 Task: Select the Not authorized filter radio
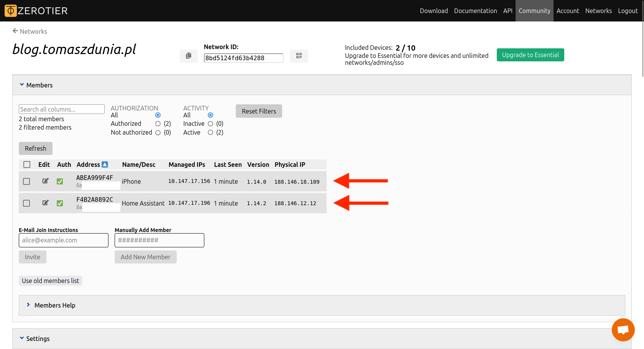point(158,133)
